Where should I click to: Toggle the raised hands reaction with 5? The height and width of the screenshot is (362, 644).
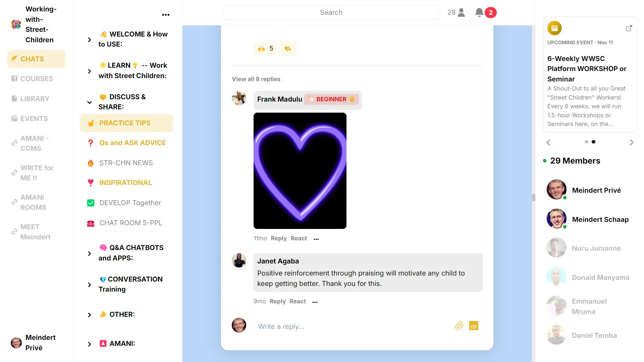click(x=265, y=49)
